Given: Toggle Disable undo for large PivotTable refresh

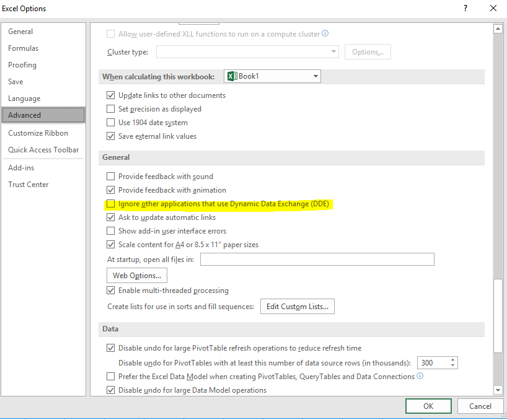Looking at the screenshot, I should point(110,348).
